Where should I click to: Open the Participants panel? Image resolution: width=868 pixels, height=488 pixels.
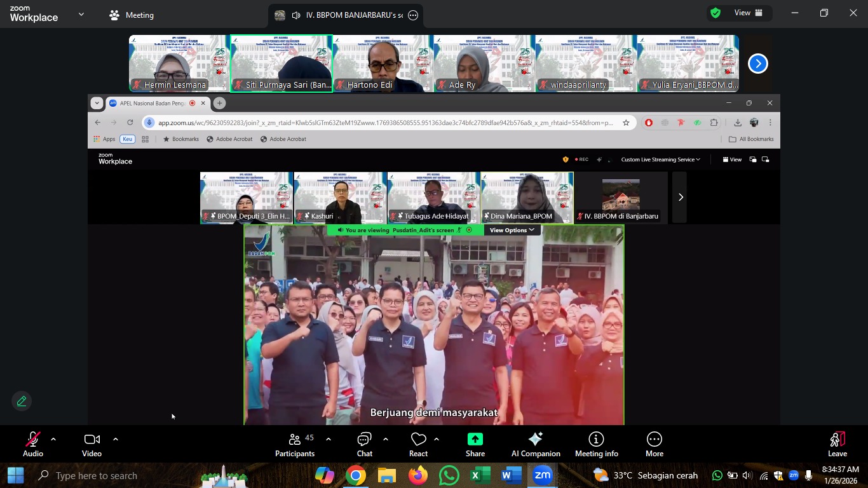click(294, 445)
